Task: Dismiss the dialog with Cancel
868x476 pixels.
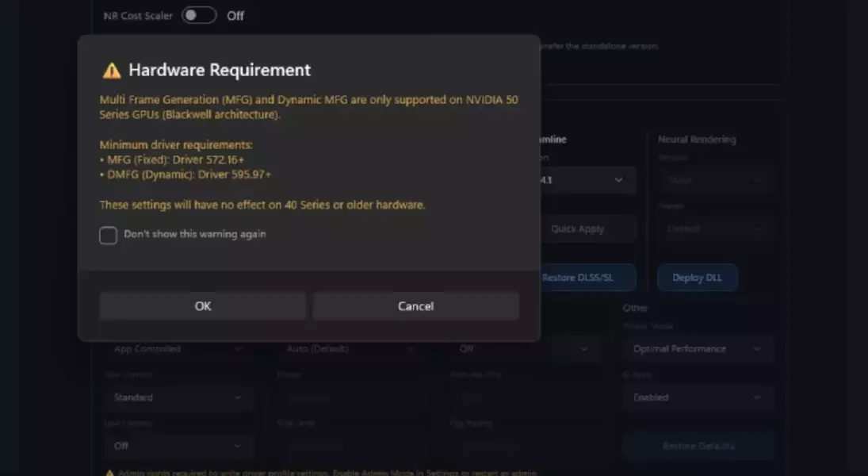Action: [x=415, y=306]
